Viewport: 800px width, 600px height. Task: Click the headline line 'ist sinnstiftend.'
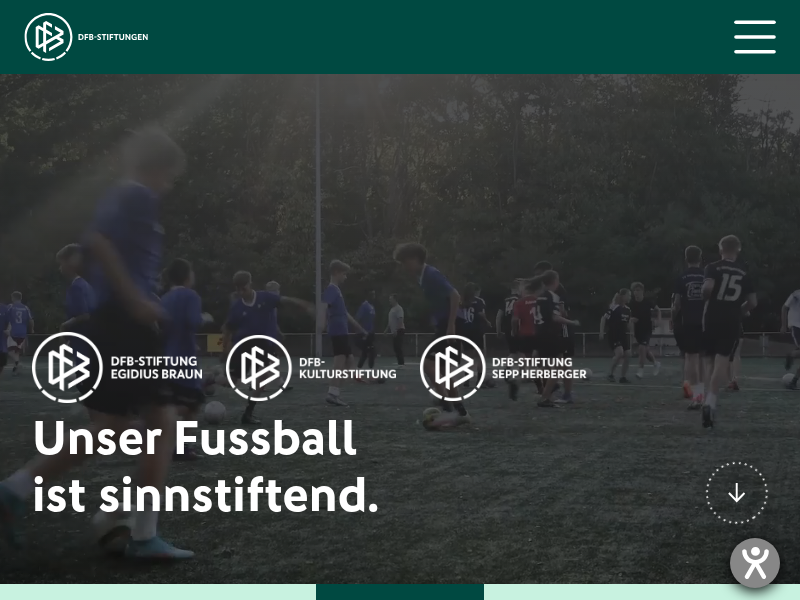[x=206, y=494]
